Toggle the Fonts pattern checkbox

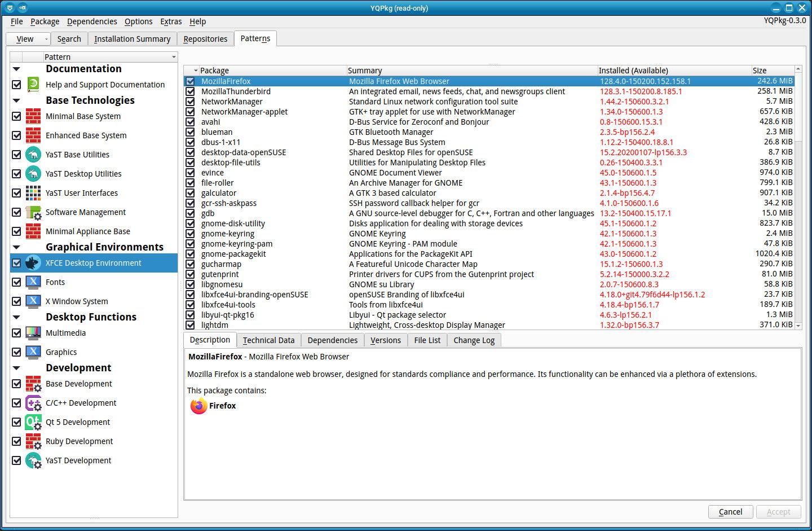(16, 282)
